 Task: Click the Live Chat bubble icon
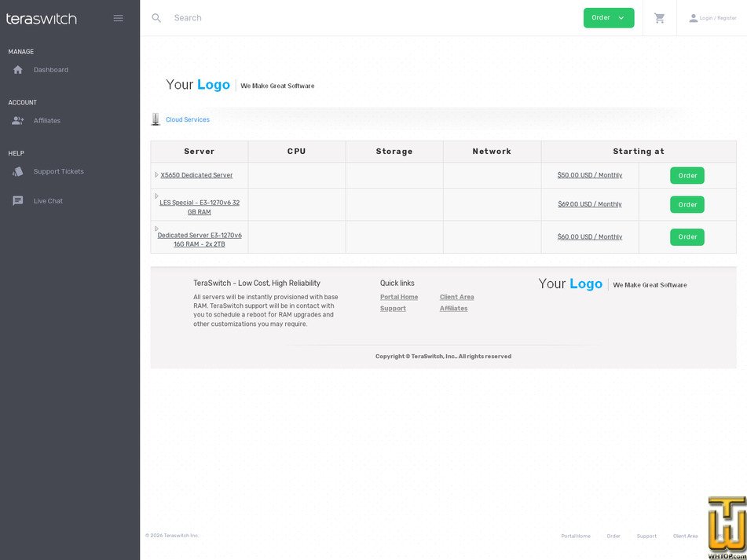[x=18, y=201]
